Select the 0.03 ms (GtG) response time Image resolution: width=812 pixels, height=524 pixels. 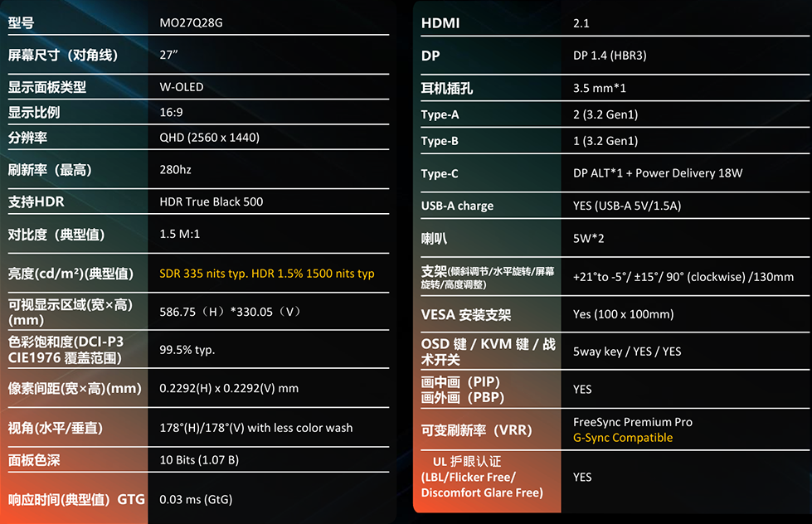196,499
